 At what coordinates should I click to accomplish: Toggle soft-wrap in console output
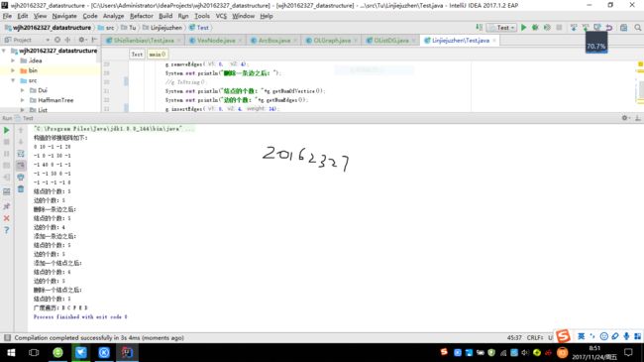[x=21, y=154]
